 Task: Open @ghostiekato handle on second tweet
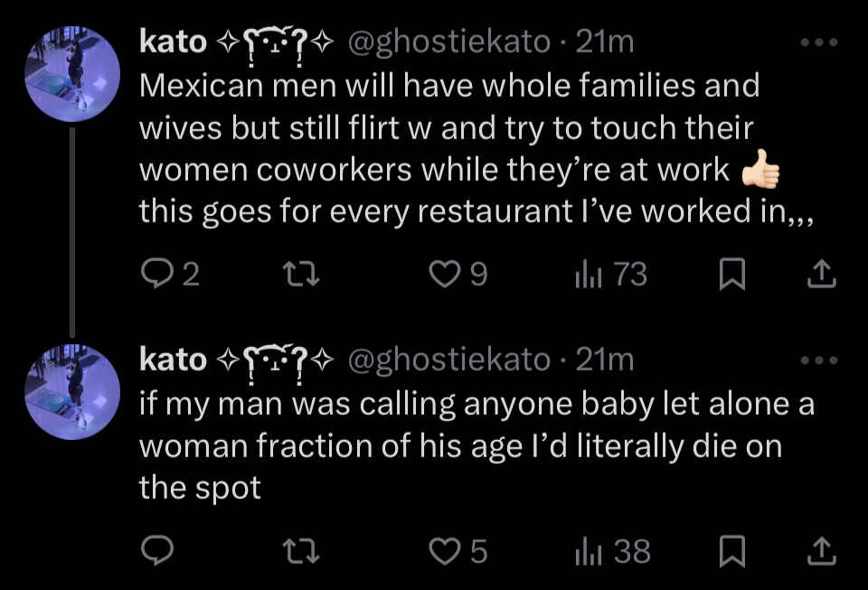pyautogui.click(x=448, y=360)
